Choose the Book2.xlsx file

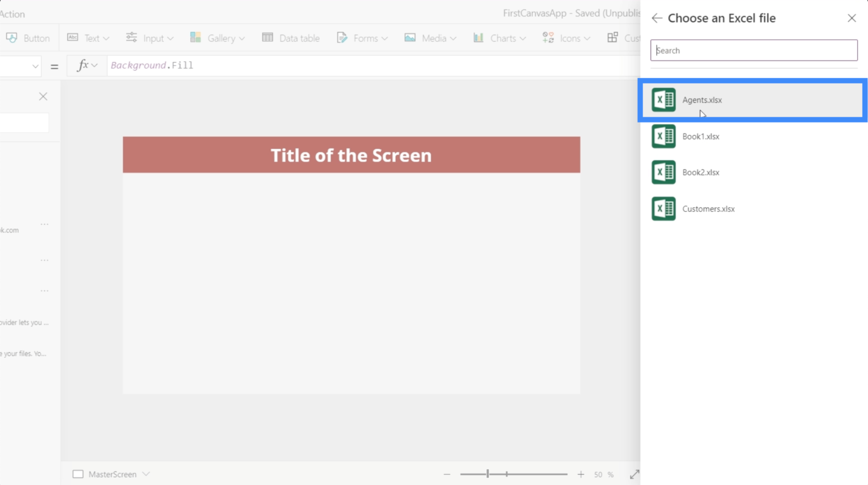[x=752, y=172]
